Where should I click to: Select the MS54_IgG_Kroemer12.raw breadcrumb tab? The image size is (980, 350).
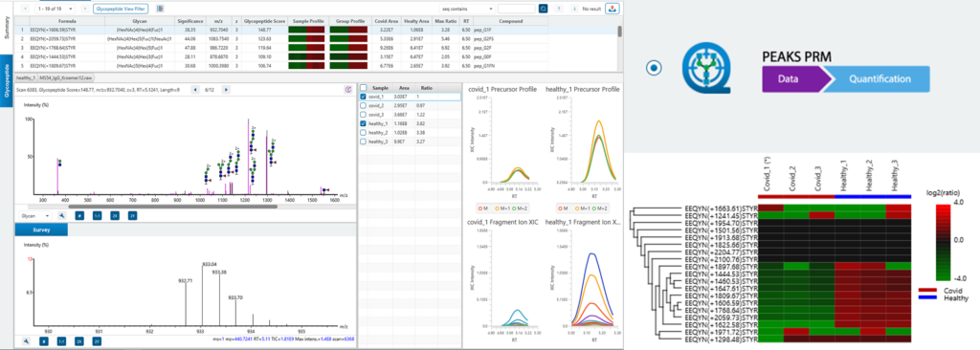pyautogui.click(x=65, y=78)
